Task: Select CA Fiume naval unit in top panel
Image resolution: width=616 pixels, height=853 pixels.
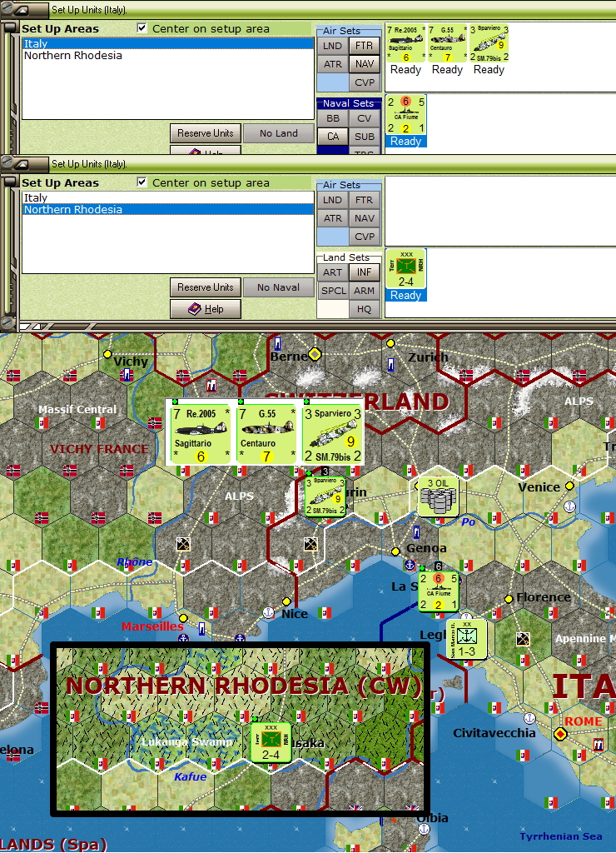Action: tap(405, 115)
